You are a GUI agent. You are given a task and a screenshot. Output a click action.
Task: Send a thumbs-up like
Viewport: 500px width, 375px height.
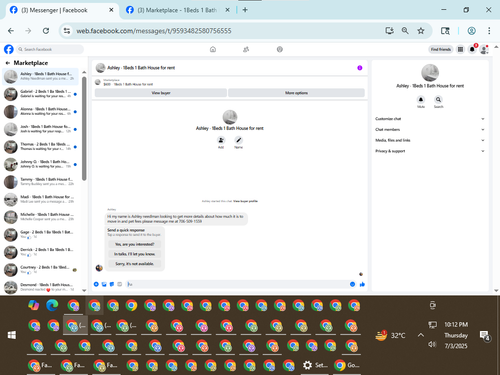(x=362, y=284)
